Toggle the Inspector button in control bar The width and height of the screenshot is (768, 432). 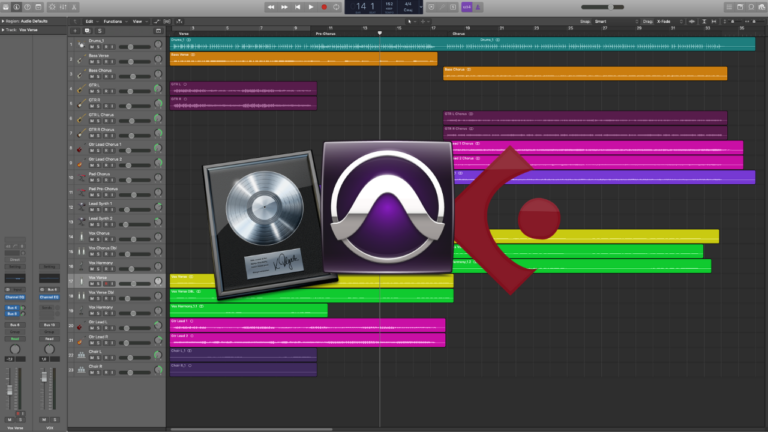16,7
